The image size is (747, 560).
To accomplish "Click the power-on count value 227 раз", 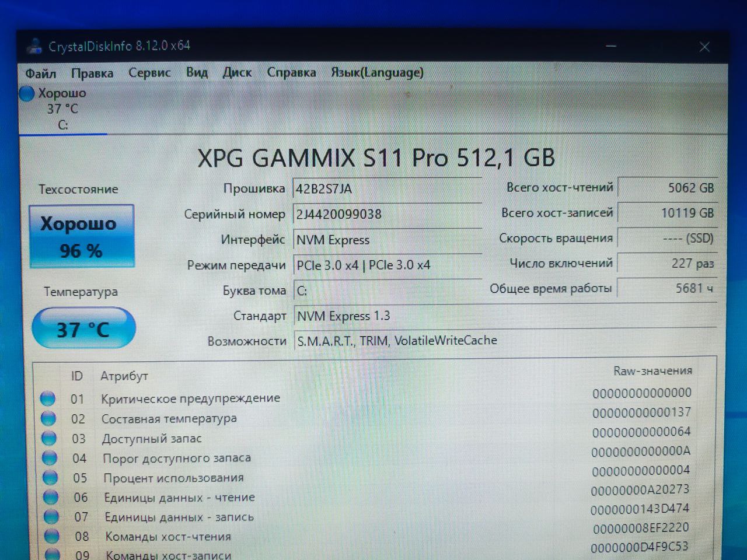I will [667, 263].
